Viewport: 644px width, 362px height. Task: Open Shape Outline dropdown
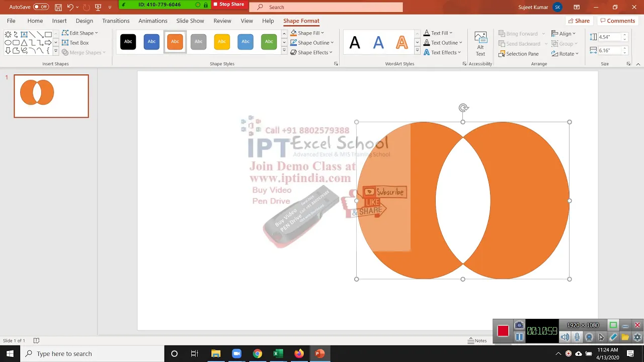click(312, 43)
